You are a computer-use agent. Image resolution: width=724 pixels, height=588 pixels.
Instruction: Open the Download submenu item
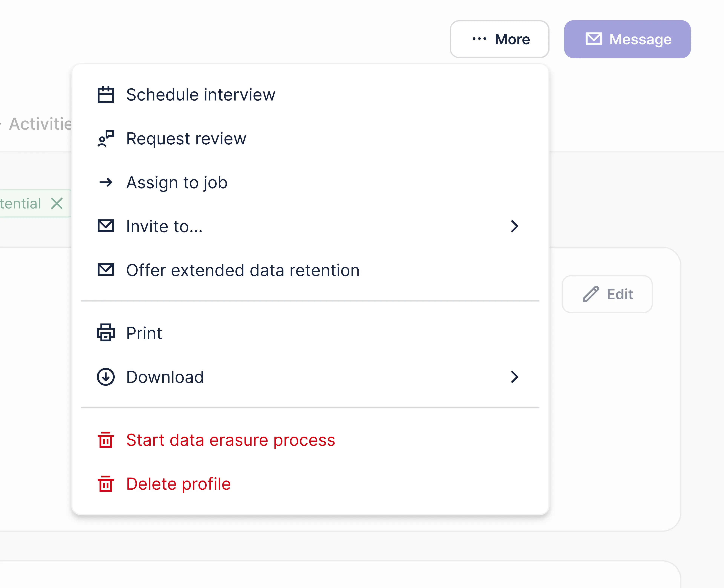(310, 377)
